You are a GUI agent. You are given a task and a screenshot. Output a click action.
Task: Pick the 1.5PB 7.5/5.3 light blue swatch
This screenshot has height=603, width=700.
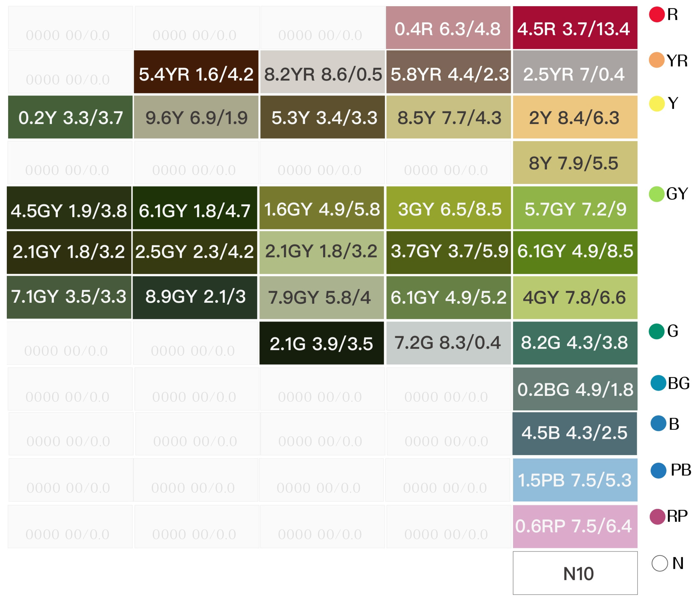pos(575,480)
